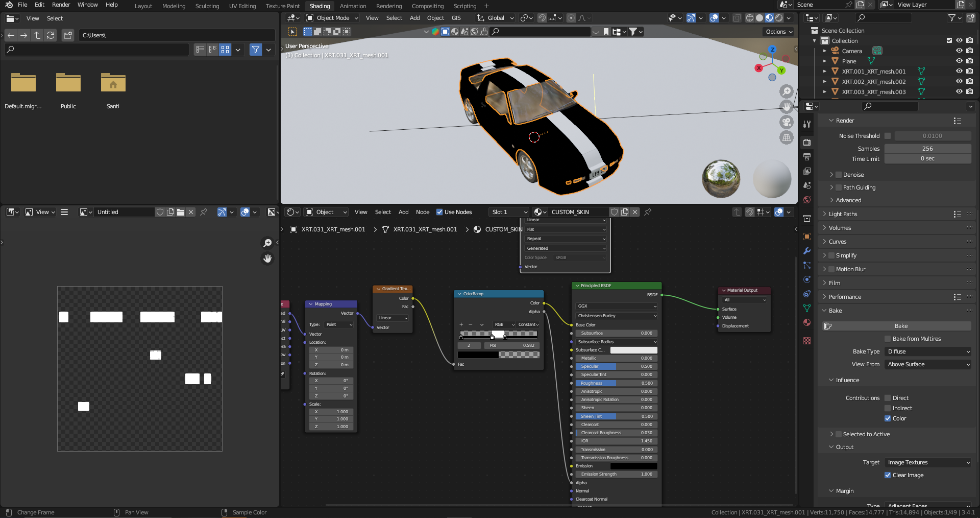Enable the Noise Threshold checkbox
This screenshot has width=980, height=518.
pos(888,136)
